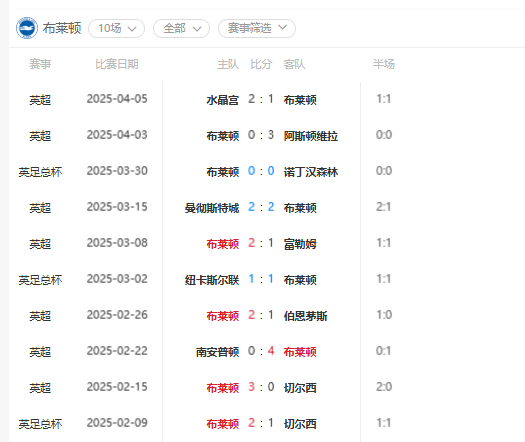The height and width of the screenshot is (442, 525).
Task: Select 英足总杯 label for 2025-03-30 match
Action: (x=40, y=172)
